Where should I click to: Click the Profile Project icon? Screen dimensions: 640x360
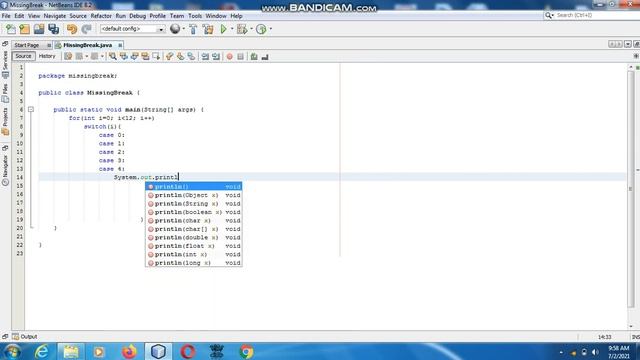[x=261, y=29]
